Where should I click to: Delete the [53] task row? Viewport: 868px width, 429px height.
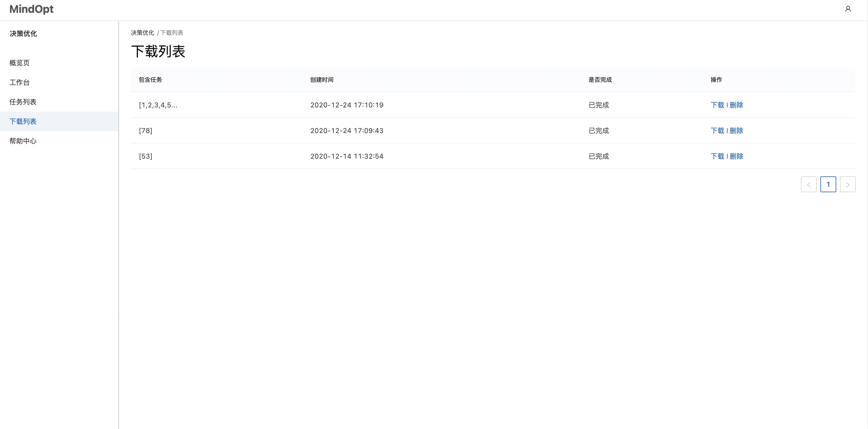(736, 156)
